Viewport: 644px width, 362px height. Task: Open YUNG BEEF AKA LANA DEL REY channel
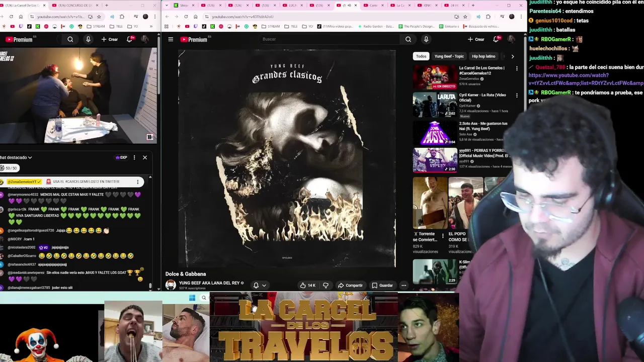click(x=209, y=283)
